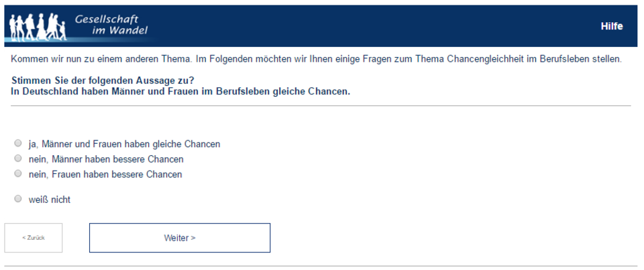644x270 pixels.
Task: Click the bold question "Stimmen Sie der folgenden Aussage zu?"
Action: pyautogui.click(x=103, y=80)
